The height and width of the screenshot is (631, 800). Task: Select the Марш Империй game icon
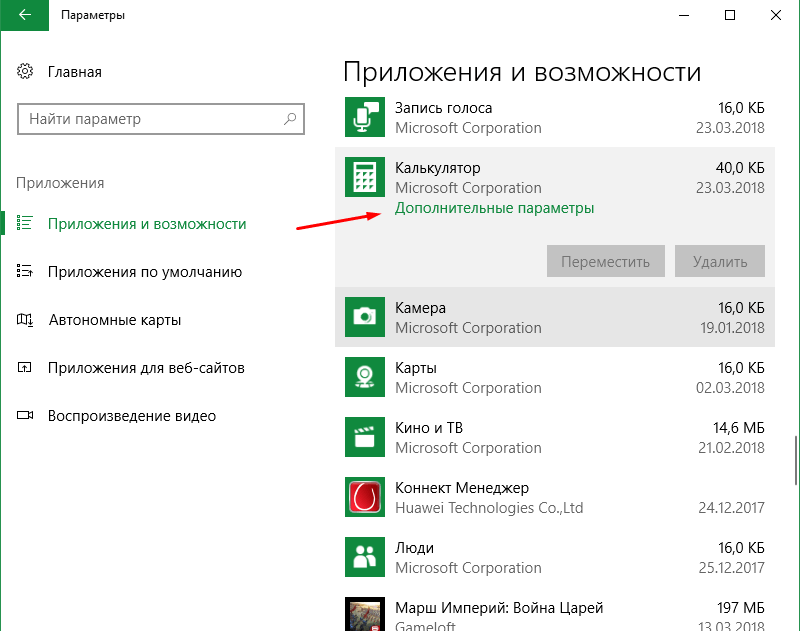(365, 614)
